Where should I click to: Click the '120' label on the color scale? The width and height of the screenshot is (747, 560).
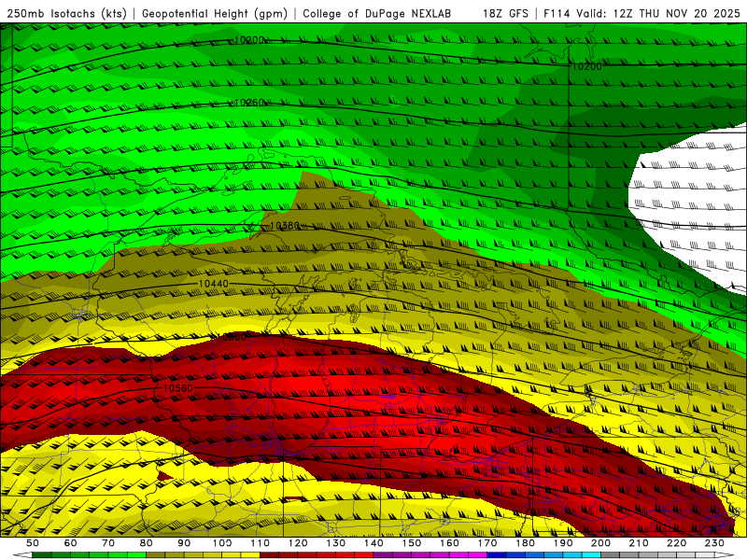tap(298, 543)
